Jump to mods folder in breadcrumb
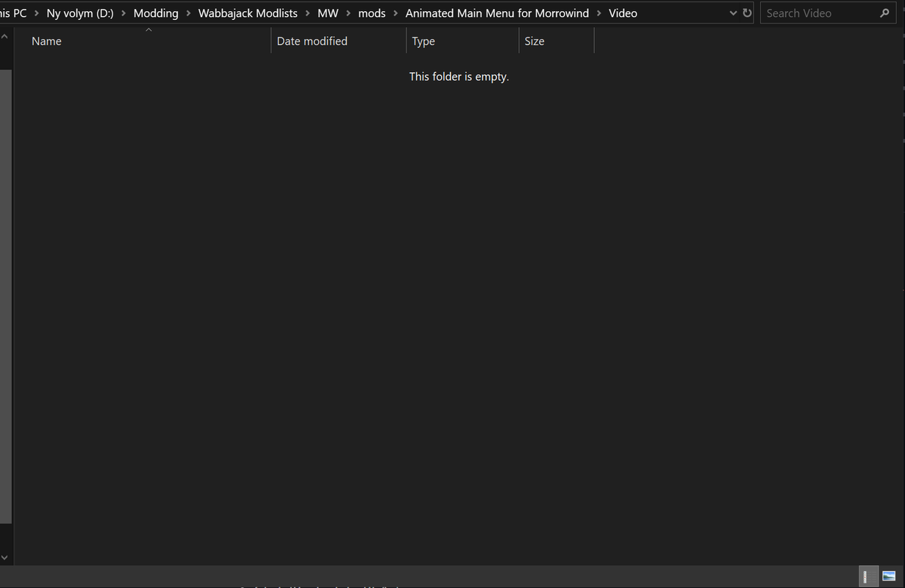 pos(372,13)
